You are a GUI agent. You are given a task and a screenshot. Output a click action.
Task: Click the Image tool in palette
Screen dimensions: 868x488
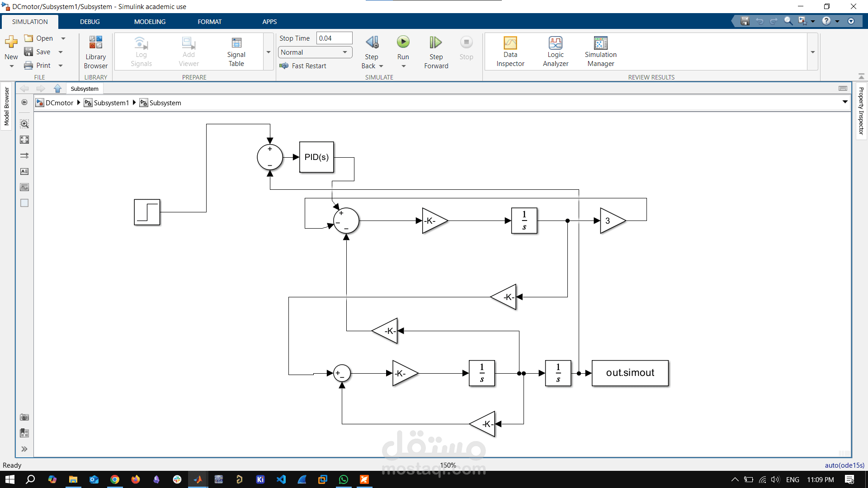tap(24, 187)
